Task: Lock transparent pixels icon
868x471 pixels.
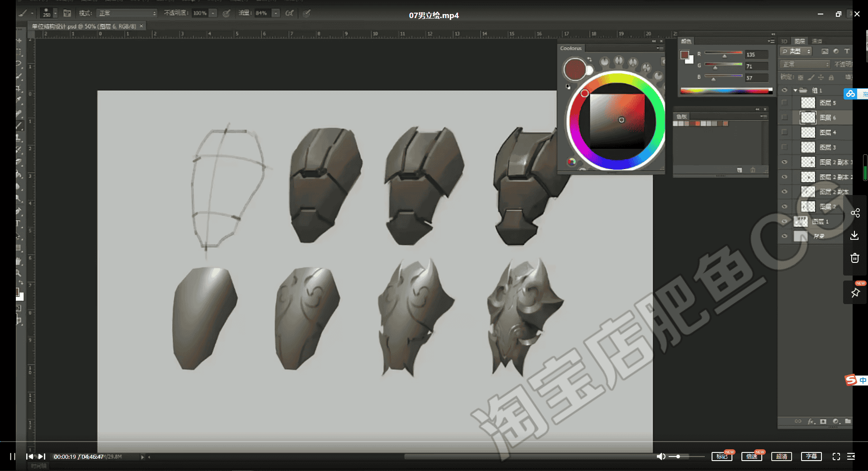Action: [801, 77]
